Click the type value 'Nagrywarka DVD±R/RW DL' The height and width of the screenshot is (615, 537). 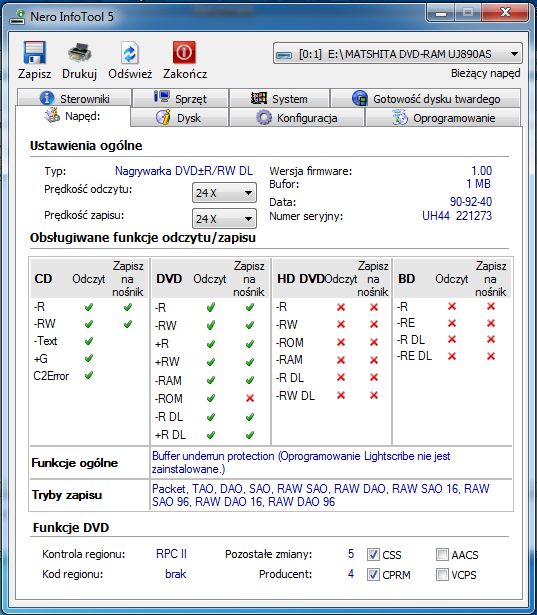(x=184, y=171)
